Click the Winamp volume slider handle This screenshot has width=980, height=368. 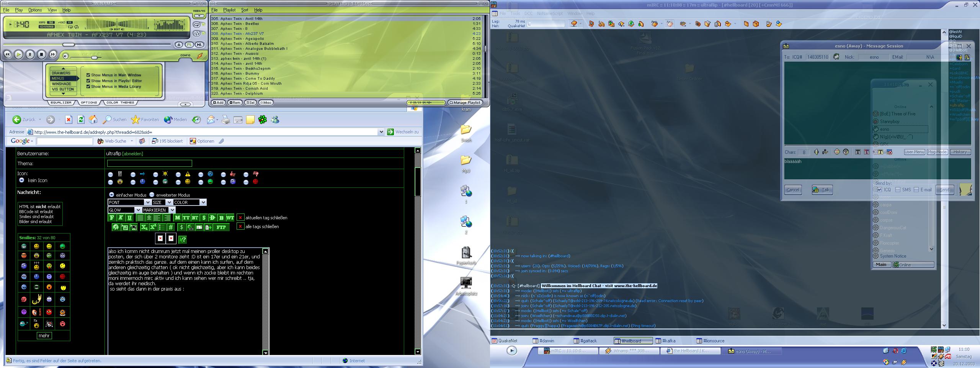(94, 58)
